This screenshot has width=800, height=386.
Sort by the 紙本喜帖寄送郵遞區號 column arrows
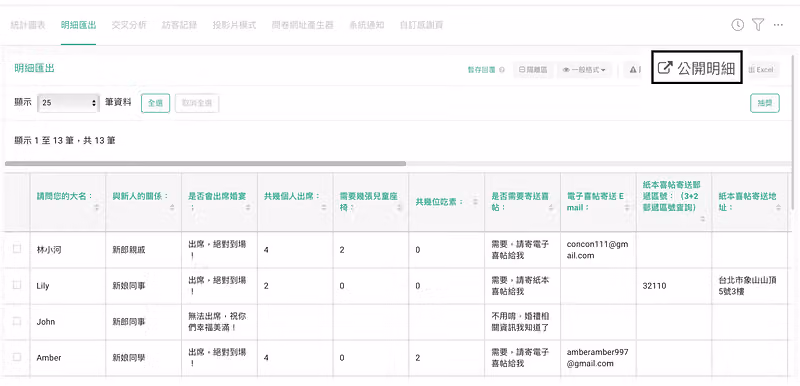703,219
